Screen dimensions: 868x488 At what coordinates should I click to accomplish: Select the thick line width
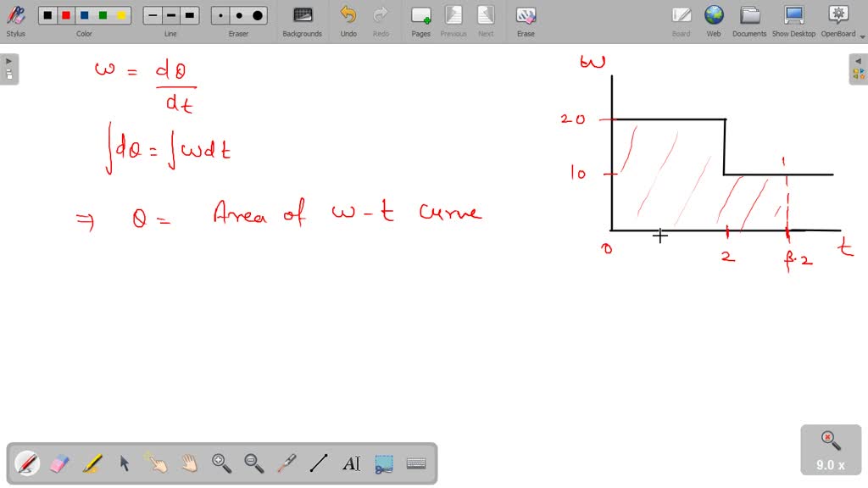(189, 14)
